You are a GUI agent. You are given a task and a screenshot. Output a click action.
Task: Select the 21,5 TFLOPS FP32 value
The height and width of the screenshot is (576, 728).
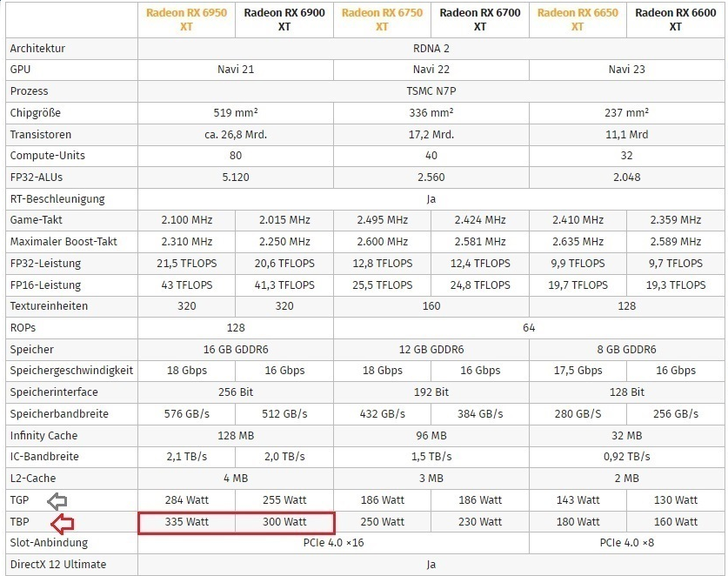tap(187, 264)
